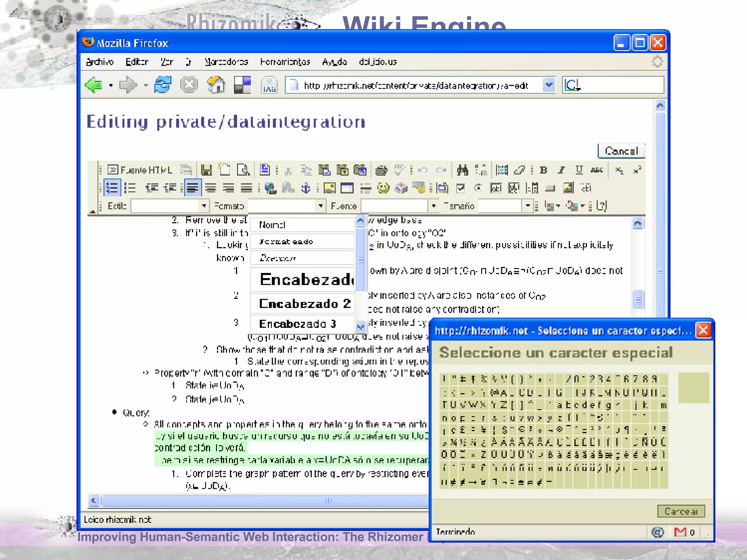Open the Formato dropdown arrow
The width and height of the screenshot is (747, 560).
click(320, 206)
